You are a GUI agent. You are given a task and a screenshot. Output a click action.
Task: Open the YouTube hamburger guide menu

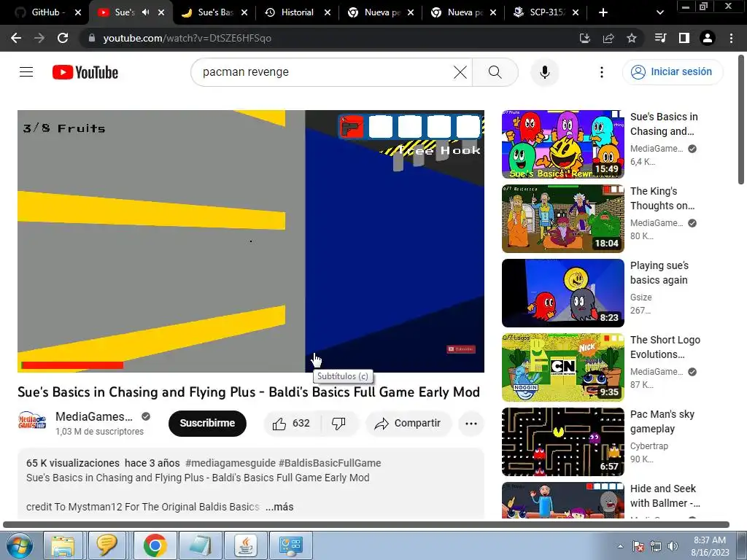click(26, 72)
